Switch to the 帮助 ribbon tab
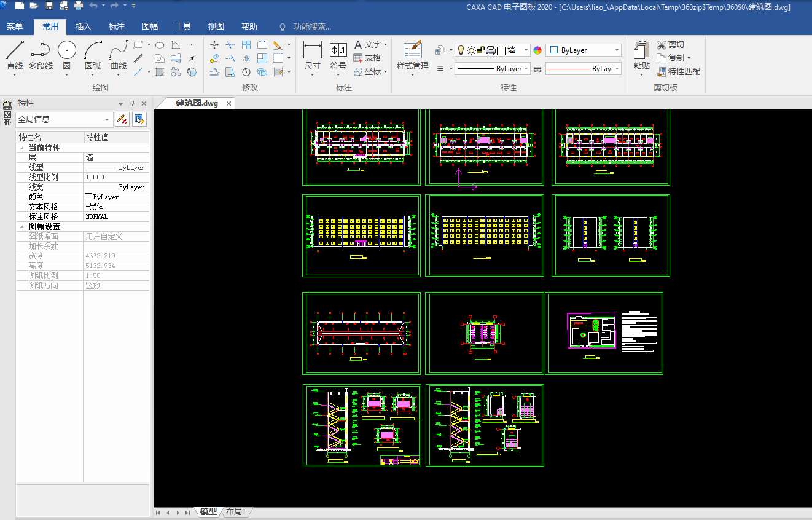The width and height of the screenshot is (812, 520). (x=249, y=26)
